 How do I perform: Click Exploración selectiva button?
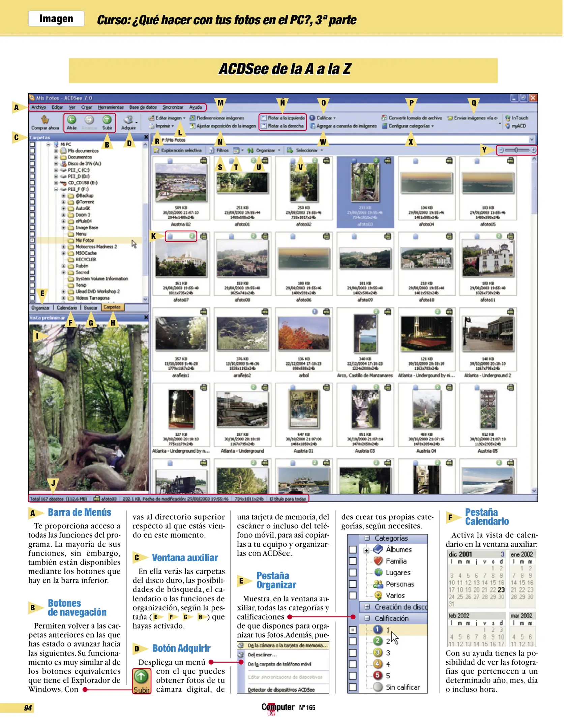coord(178,150)
